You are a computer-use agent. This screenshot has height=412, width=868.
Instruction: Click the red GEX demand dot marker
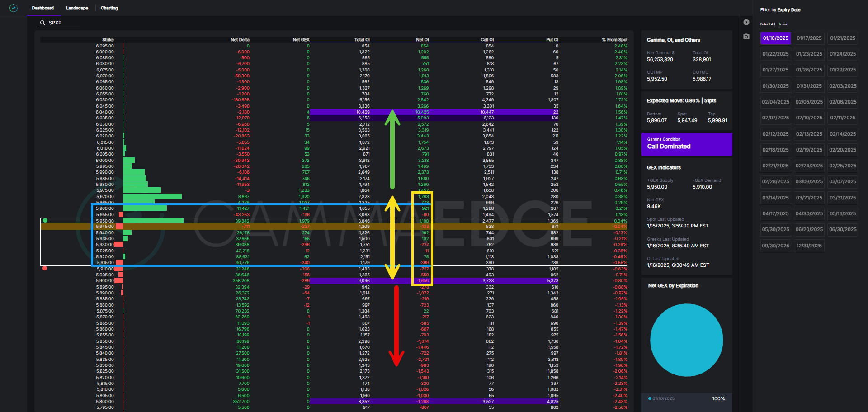tap(45, 268)
